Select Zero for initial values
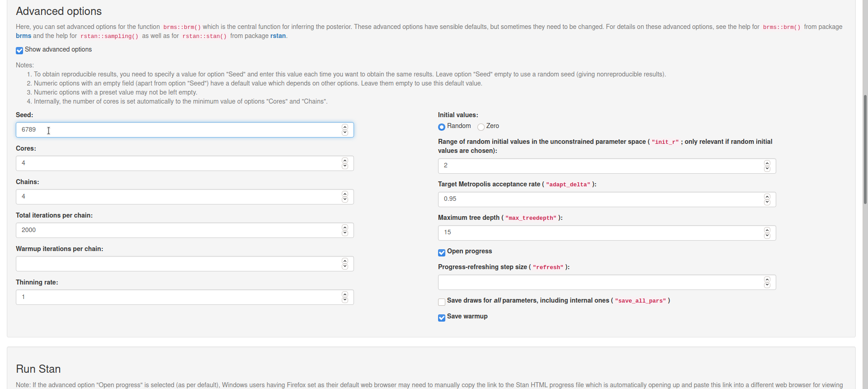 pos(481,127)
